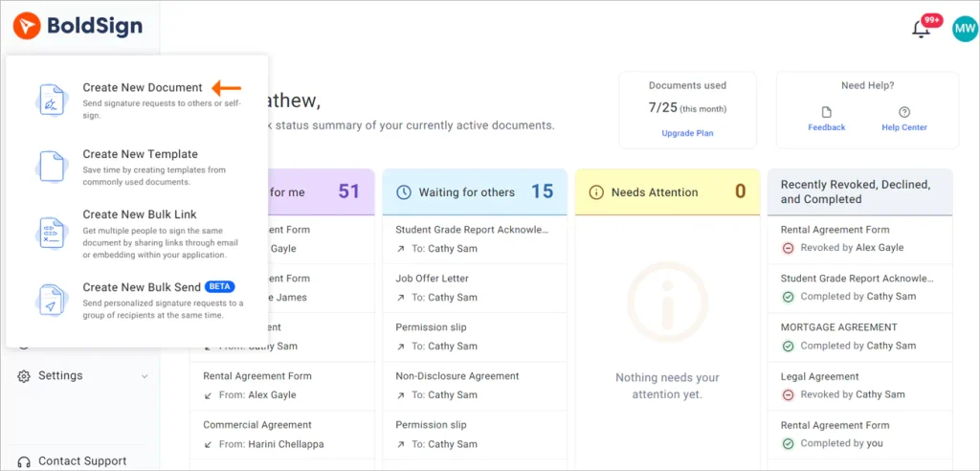Open the Legal Agreement document

[x=819, y=376]
